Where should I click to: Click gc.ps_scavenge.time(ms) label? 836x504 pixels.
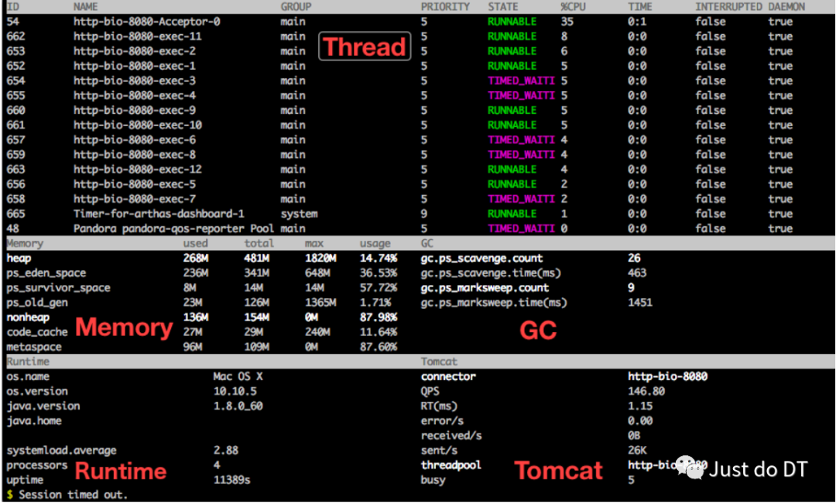click(491, 273)
